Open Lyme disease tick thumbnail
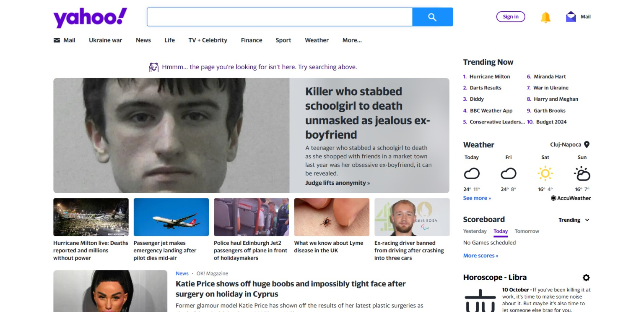Screen dimensions: 644x312 pyautogui.click(x=332, y=217)
